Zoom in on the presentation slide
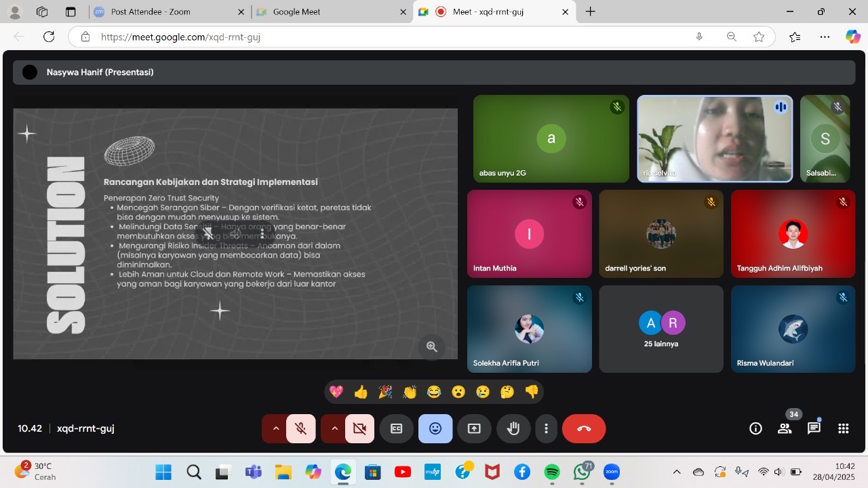Image resolution: width=868 pixels, height=488 pixels. pyautogui.click(x=431, y=347)
